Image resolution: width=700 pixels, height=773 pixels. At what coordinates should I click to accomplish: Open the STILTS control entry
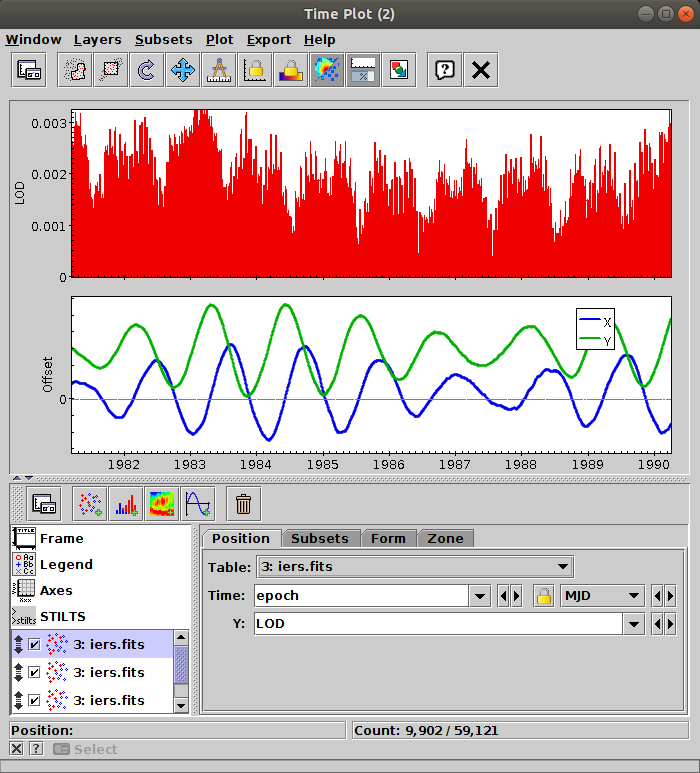click(x=62, y=616)
